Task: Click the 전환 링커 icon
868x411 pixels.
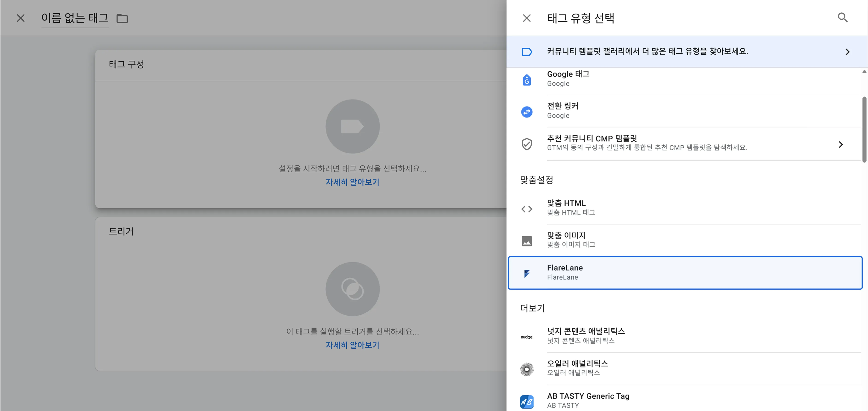Action: coord(527,112)
